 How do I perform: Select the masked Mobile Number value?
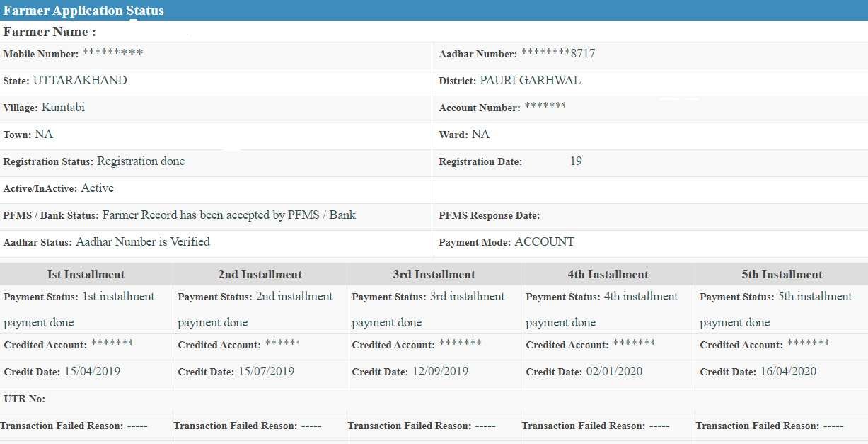point(112,54)
